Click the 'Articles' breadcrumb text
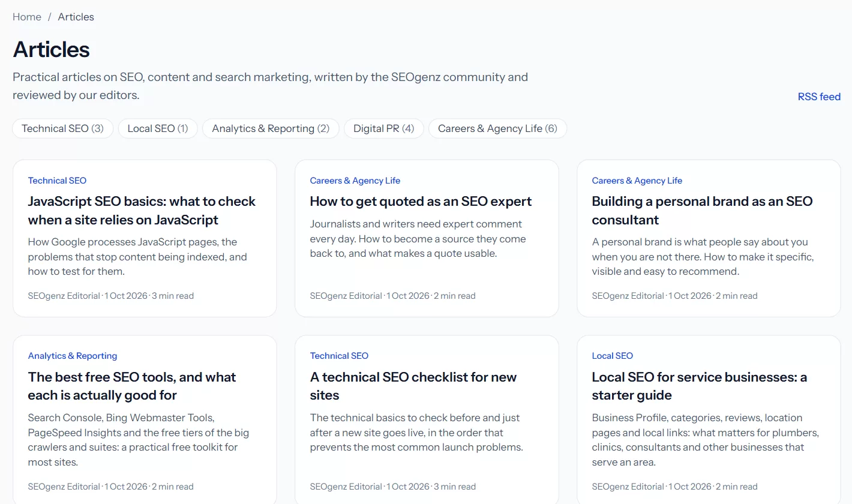The width and height of the screenshot is (852, 504). (x=76, y=17)
